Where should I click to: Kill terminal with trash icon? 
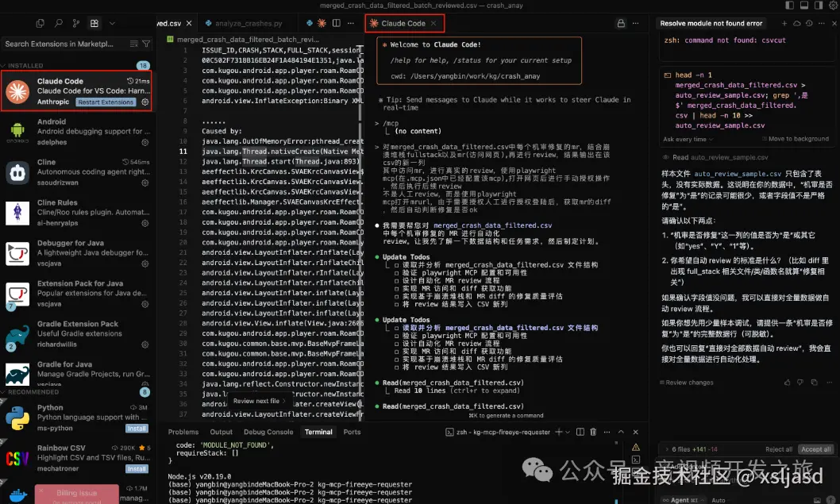point(593,432)
